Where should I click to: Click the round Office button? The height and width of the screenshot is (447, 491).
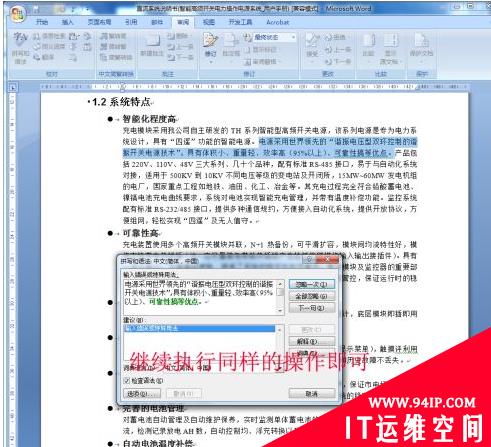[18, 14]
